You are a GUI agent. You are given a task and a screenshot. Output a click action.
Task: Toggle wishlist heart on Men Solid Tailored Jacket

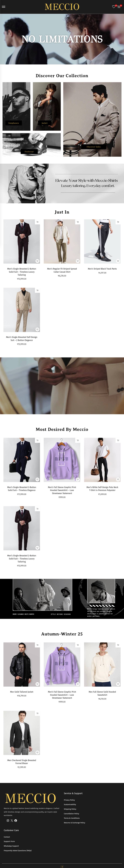(37, 684)
